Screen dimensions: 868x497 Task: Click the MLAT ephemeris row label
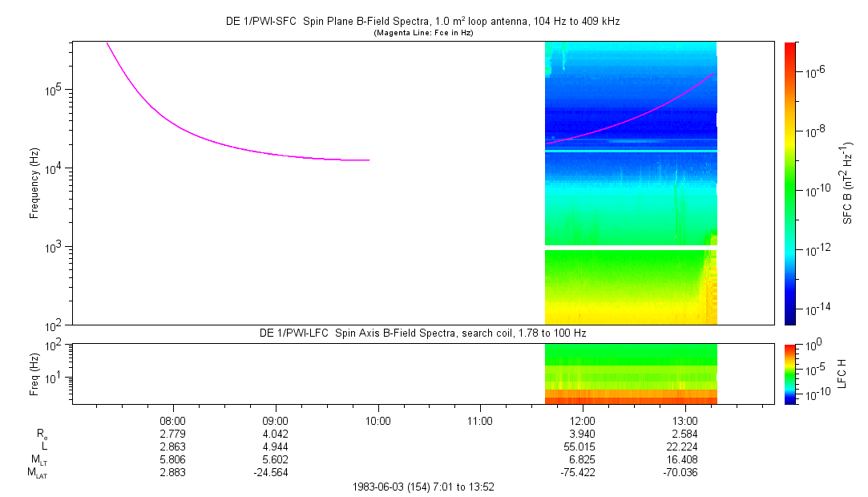click(x=38, y=473)
